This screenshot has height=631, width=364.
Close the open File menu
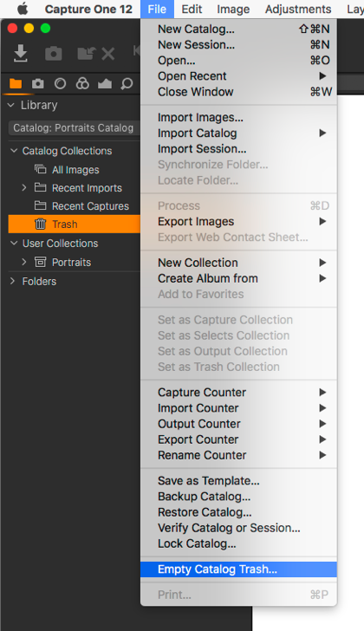click(157, 9)
